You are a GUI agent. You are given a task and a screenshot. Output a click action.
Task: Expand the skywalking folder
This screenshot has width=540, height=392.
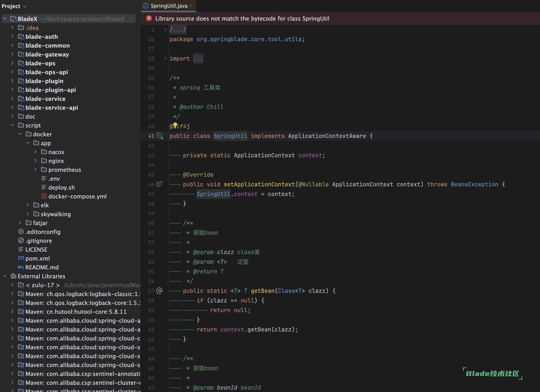pyautogui.click(x=28, y=214)
